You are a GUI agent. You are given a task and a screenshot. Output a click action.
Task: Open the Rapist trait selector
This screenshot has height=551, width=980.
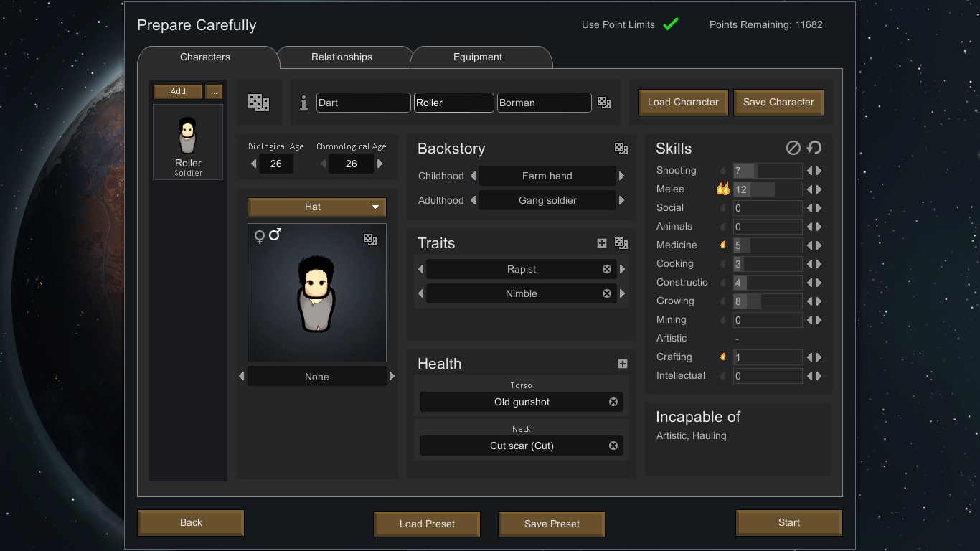[x=522, y=269]
